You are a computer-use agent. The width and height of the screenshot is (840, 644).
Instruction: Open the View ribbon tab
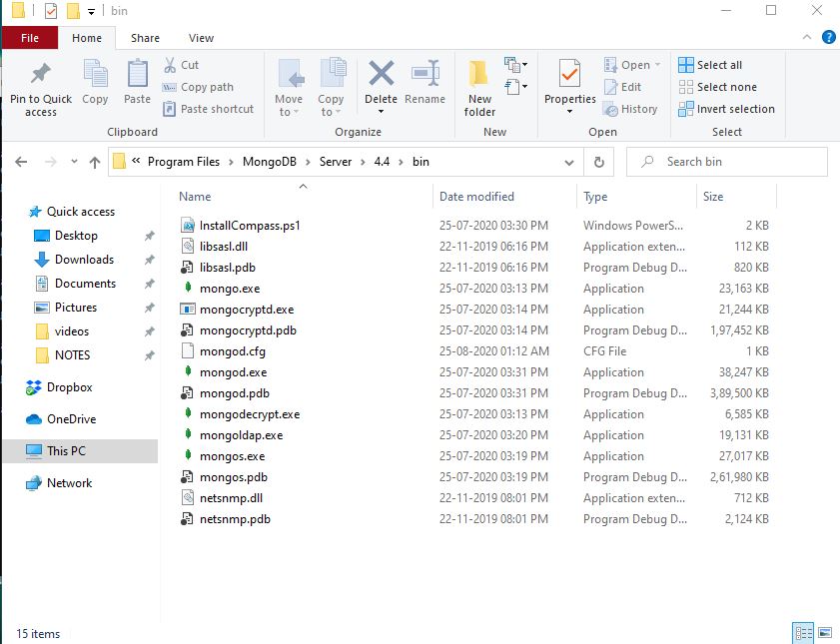(x=201, y=38)
